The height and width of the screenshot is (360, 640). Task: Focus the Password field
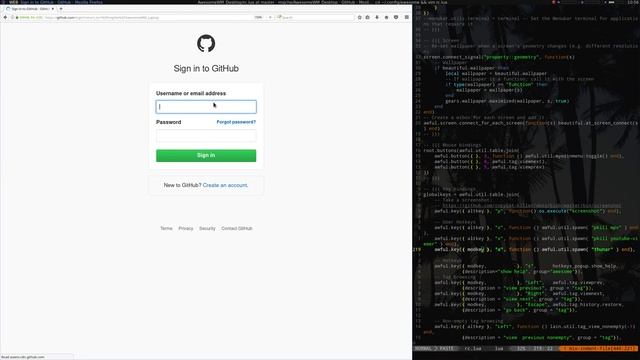point(206,136)
